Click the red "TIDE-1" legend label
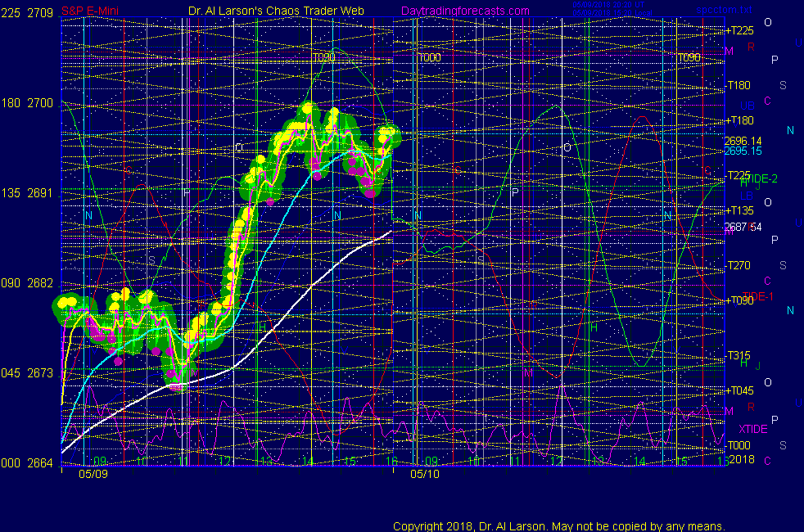Viewport: 804px width, 532px height. (757, 297)
